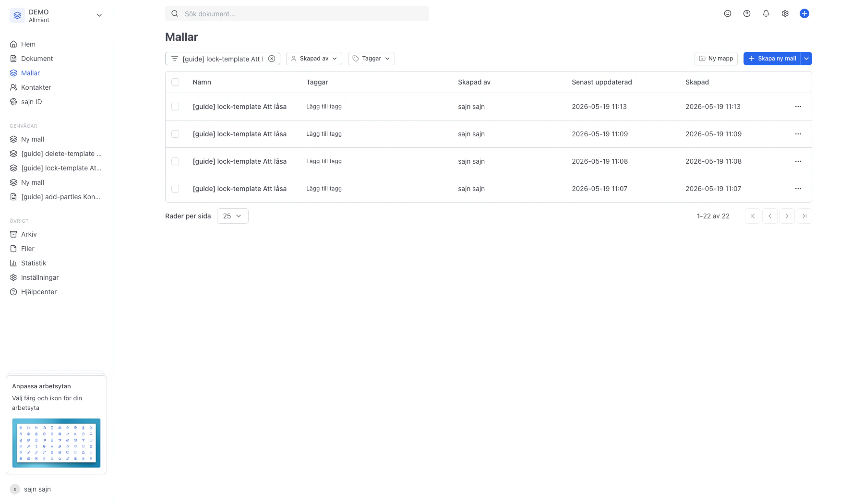This screenshot has width=864, height=504.
Task: Open template named lock-template created 11:09
Action: click(x=240, y=134)
